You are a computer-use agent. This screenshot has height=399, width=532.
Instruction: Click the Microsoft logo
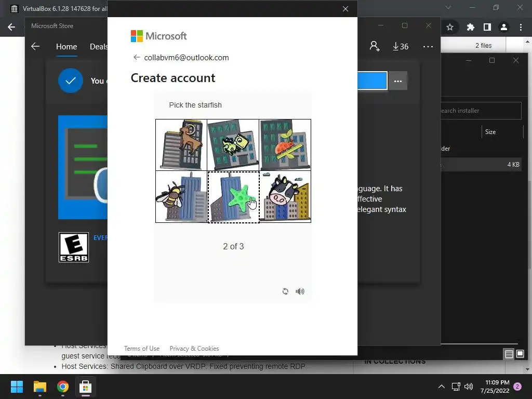click(x=159, y=36)
